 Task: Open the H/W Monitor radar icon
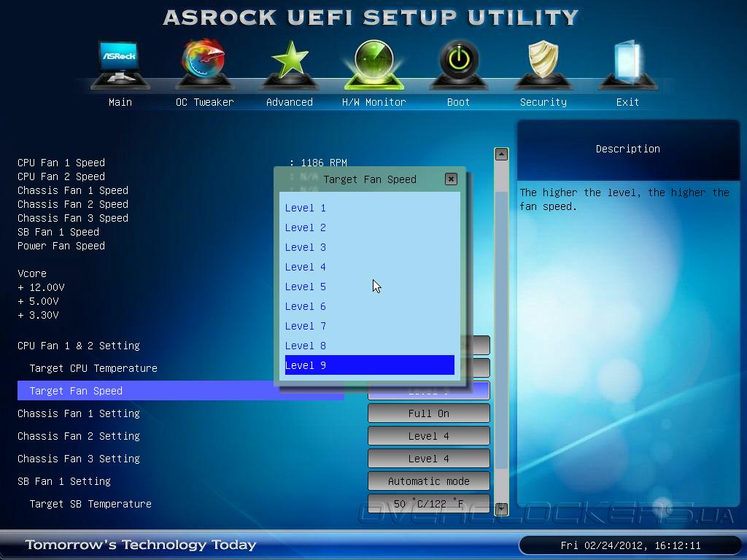pyautogui.click(x=374, y=64)
